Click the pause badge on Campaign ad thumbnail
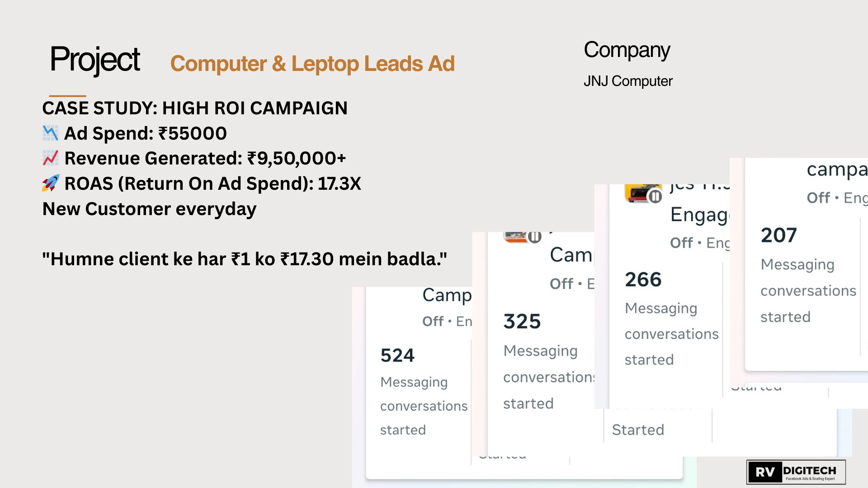The width and height of the screenshot is (868, 488). tap(534, 237)
